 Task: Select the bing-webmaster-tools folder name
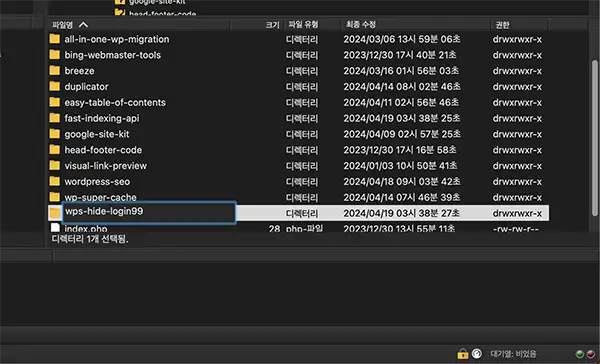coord(112,55)
